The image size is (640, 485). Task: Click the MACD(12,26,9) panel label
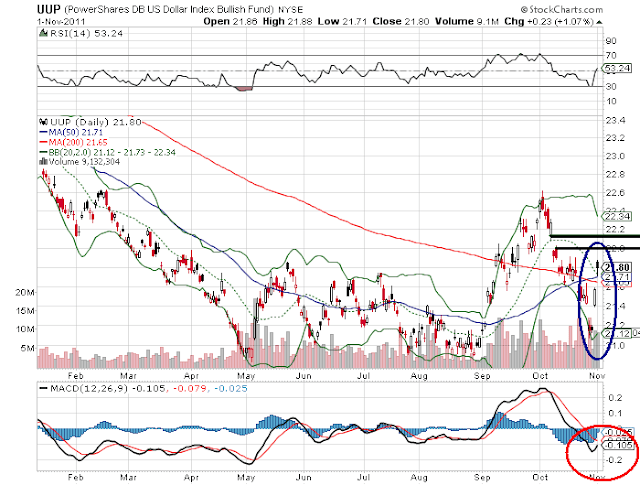(x=89, y=389)
